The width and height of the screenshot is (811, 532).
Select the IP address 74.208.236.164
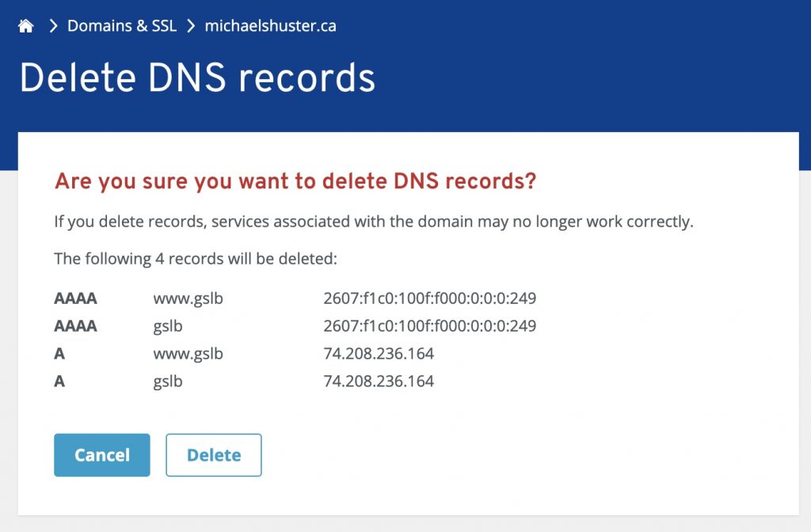click(379, 354)
